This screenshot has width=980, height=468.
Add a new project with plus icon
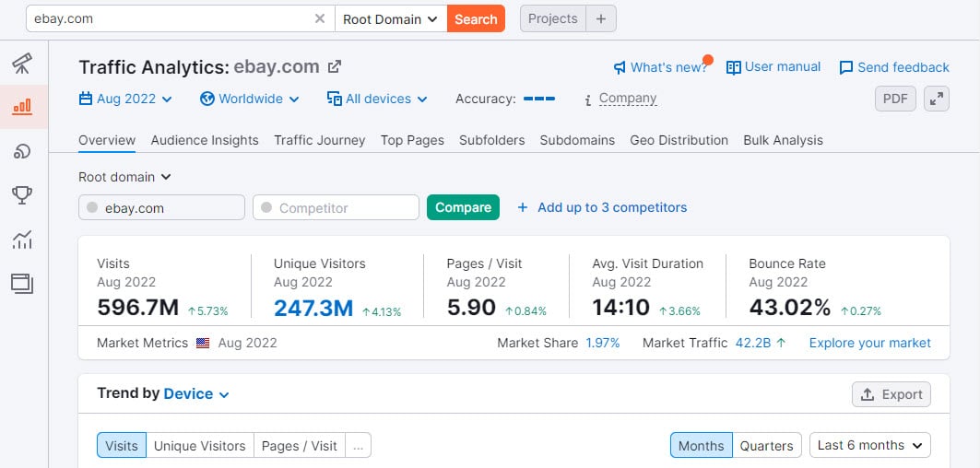click(601, 18)
